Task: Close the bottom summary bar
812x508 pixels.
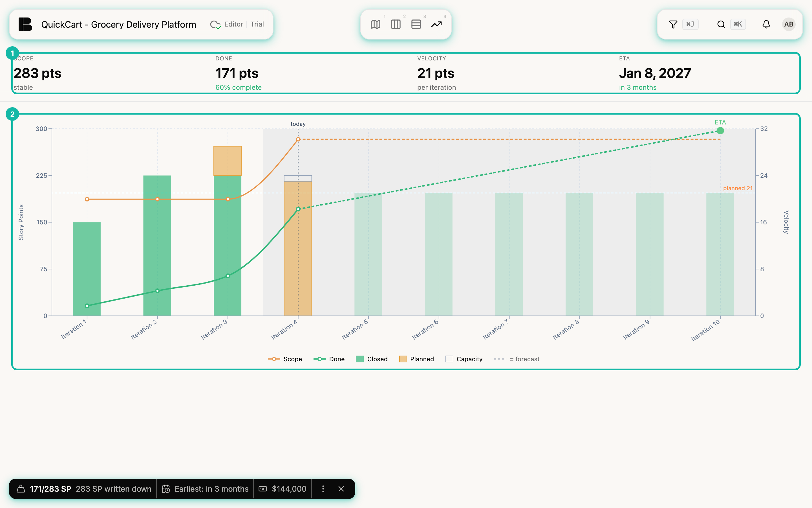Action: 341,489
